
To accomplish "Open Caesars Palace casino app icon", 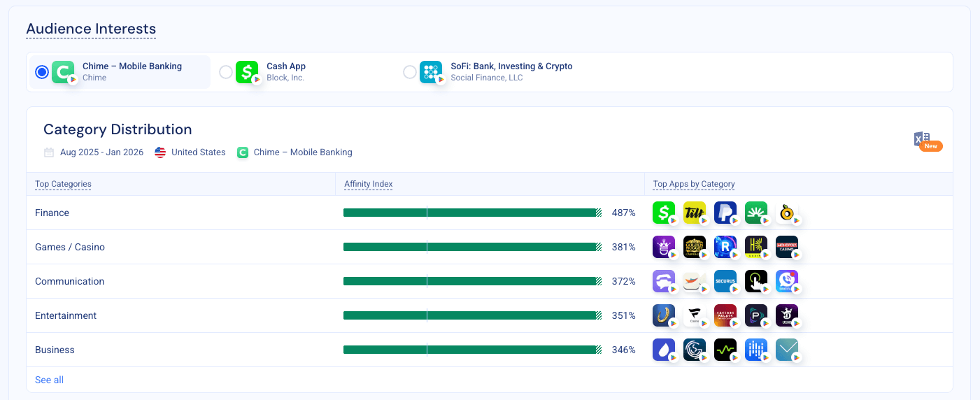I will pos(725,315).
